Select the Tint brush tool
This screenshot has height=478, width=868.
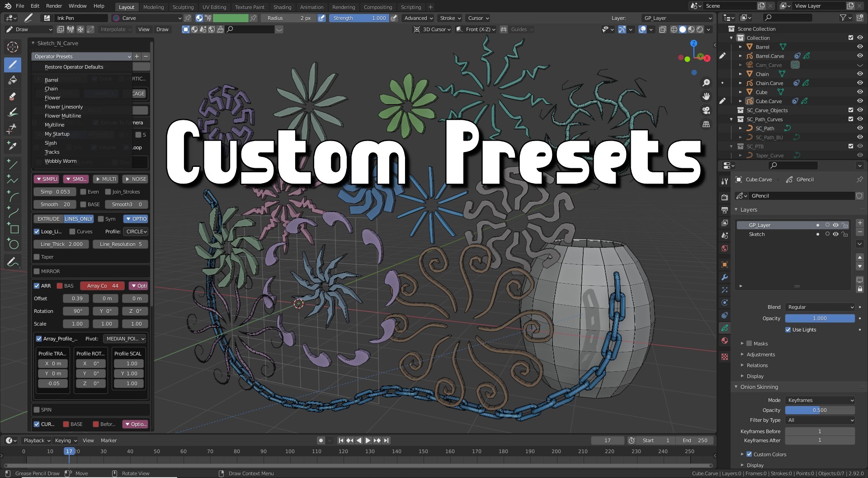pyautogui.click(x=13, y=113)
